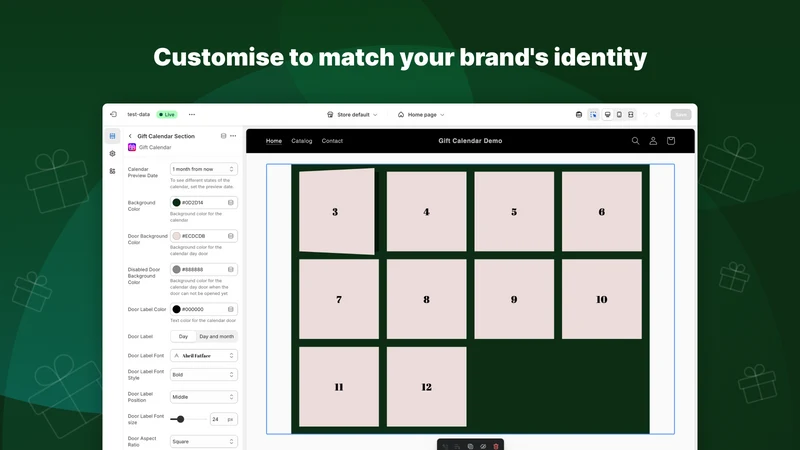The width and height of the screenshot is (800, 450).
Task: Open calendar door number 6
Action: (602, 211)
